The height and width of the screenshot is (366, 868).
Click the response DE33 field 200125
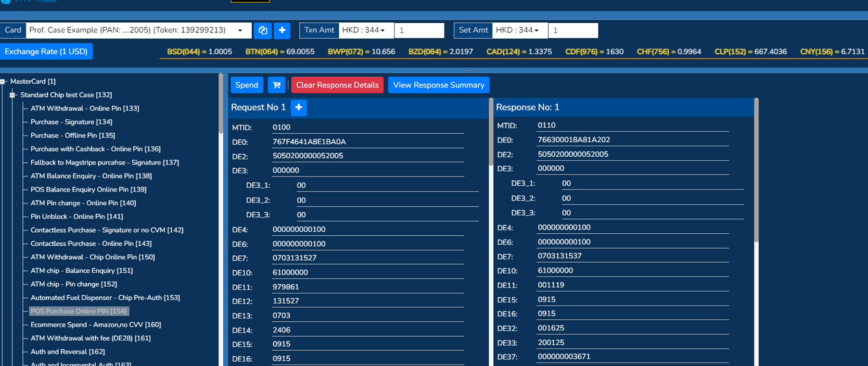pyautogui.click(x=633, y=342)
